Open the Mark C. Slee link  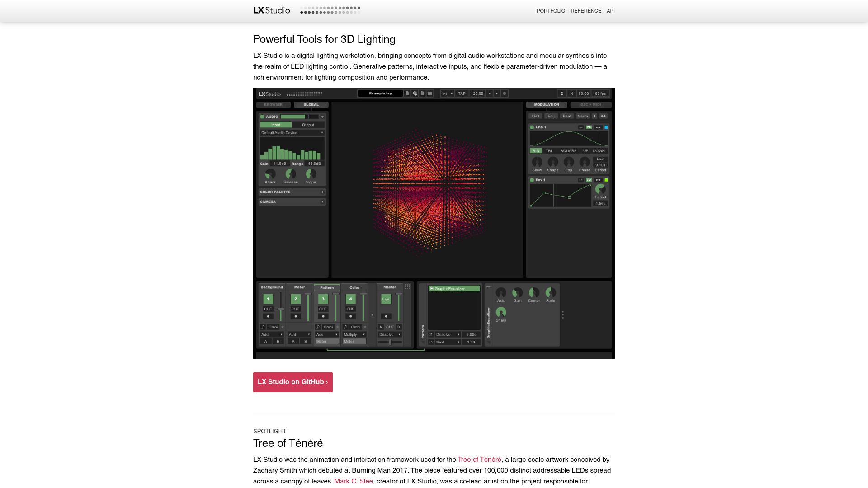354,481
